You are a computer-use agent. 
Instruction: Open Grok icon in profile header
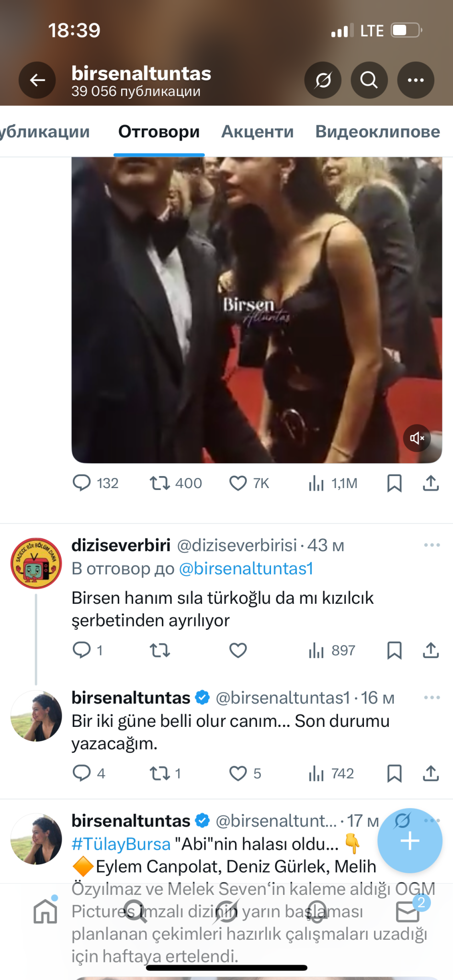coord(323,80)
